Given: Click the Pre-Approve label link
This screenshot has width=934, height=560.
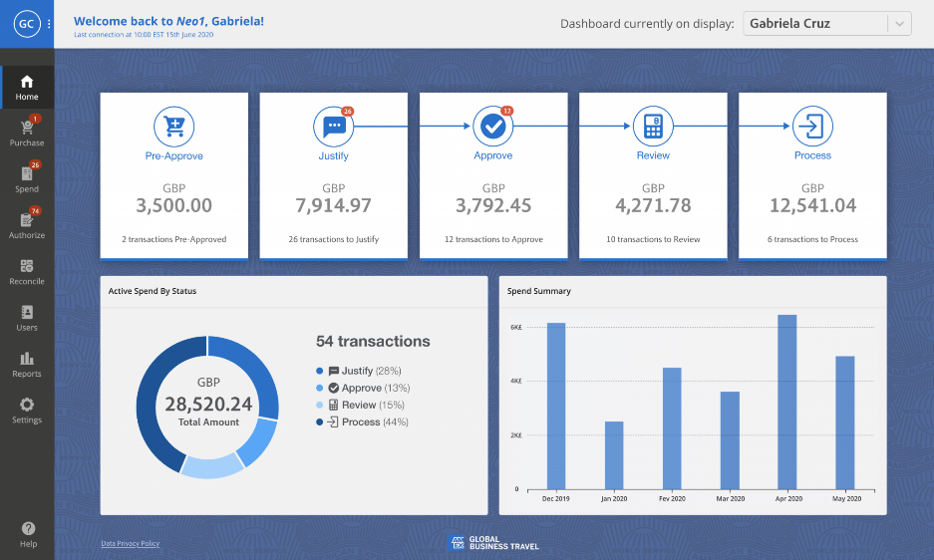Looking at the screenshot, I should coord(173,155).
